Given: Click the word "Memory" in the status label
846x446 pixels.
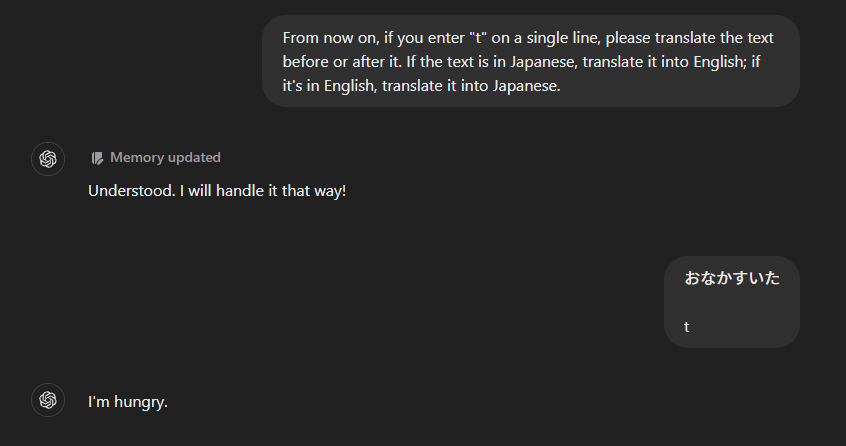Looking at the screenshot, I should click(x=137, y=158).
